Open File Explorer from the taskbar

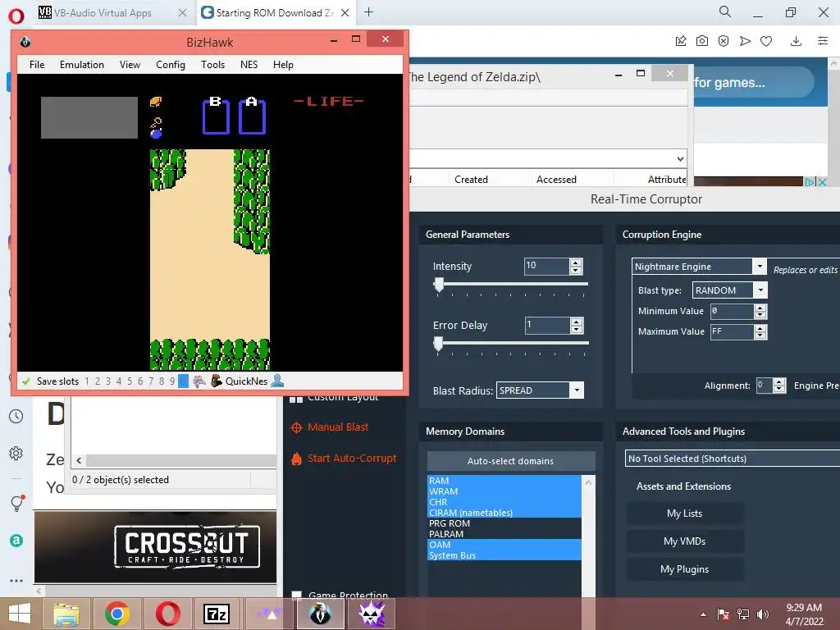(66, 614)
